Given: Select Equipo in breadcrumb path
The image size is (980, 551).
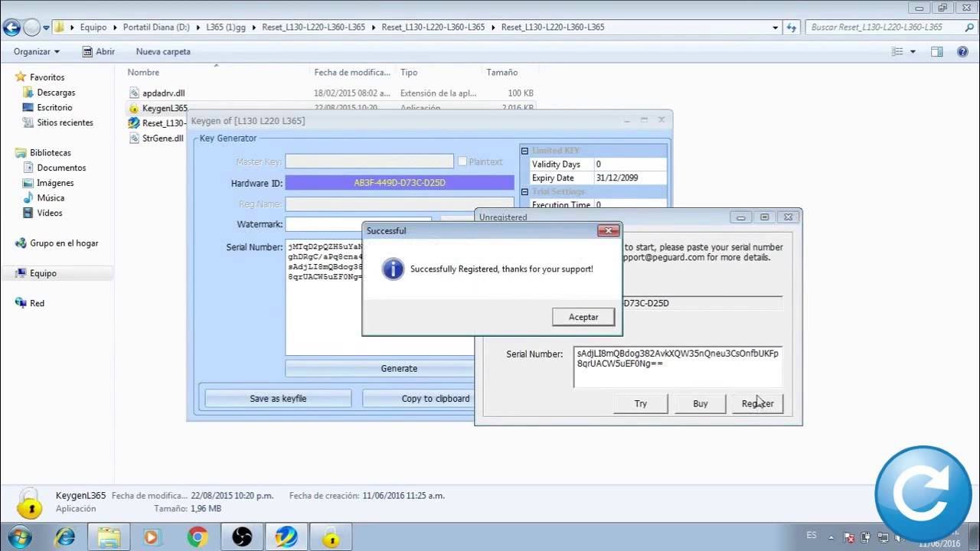Looking at the screenshot, I should pos(93,28).
